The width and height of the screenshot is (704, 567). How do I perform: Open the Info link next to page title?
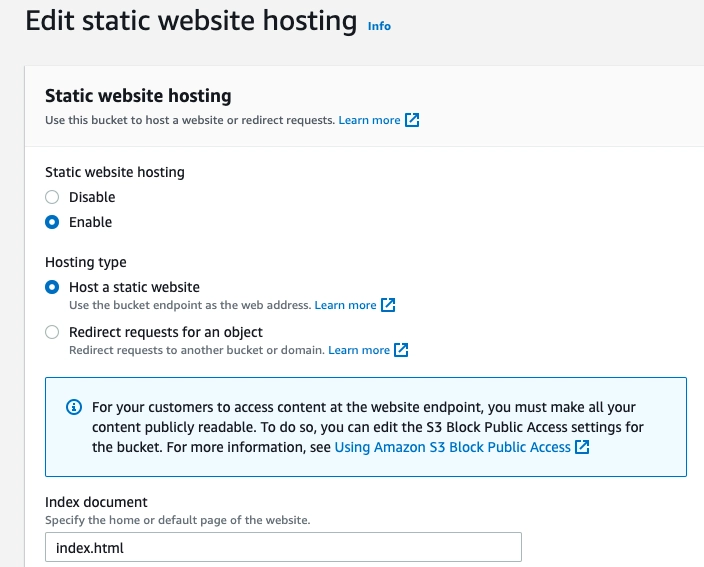(x=379, y=26)
